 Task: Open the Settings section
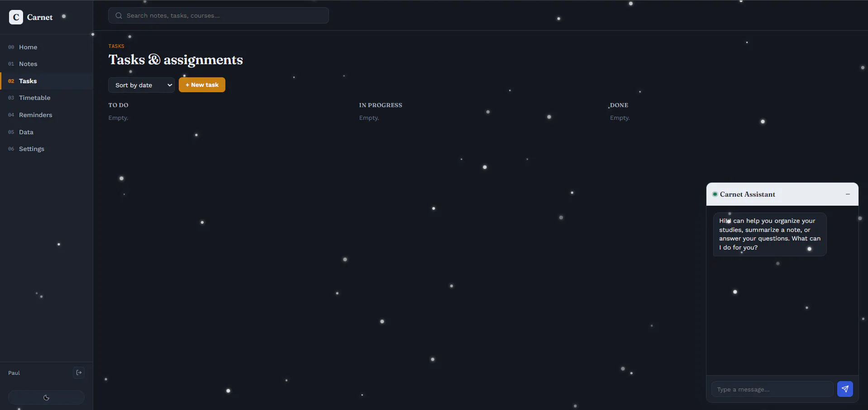(x=46, y=149)
